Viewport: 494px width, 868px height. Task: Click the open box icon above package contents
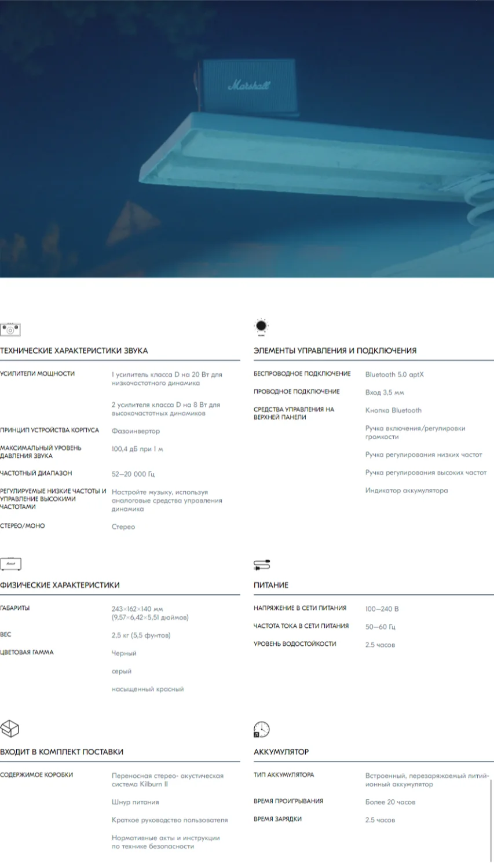(10, 729)
